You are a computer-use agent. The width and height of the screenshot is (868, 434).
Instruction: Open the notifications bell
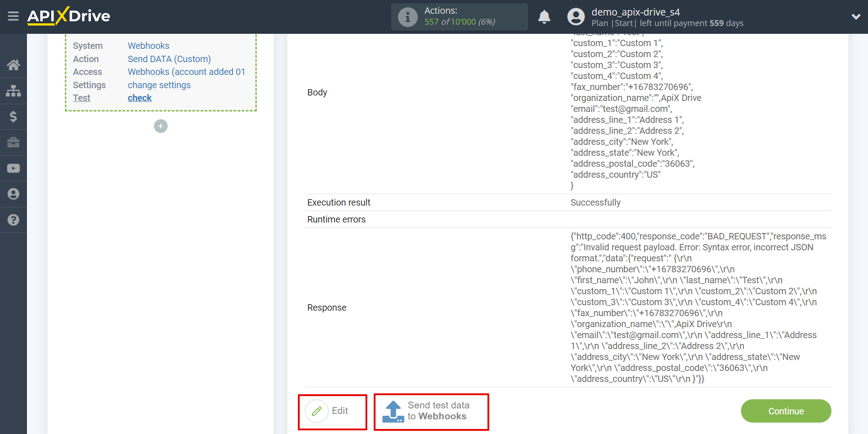[544, 17]
